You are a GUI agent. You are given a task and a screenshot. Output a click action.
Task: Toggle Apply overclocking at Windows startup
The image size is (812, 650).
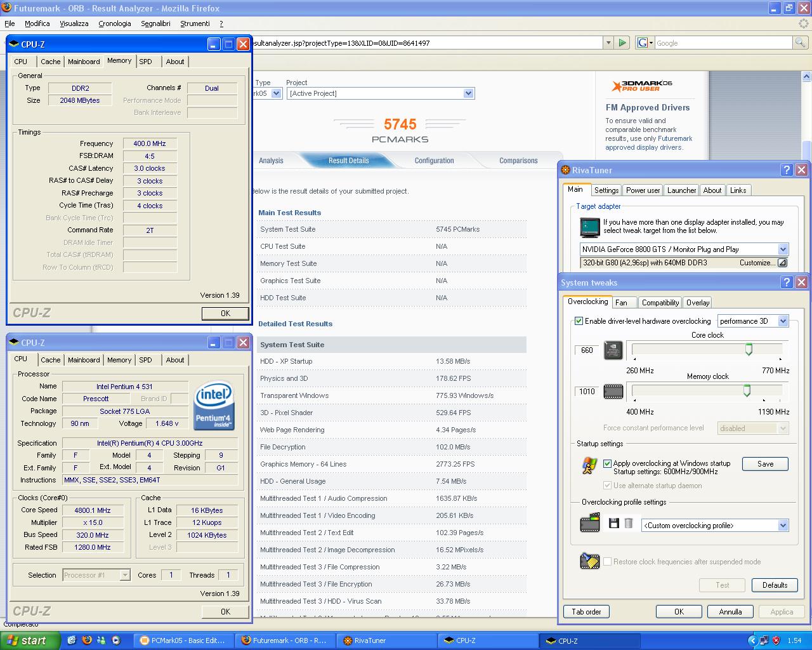click(x=608, y=463)
